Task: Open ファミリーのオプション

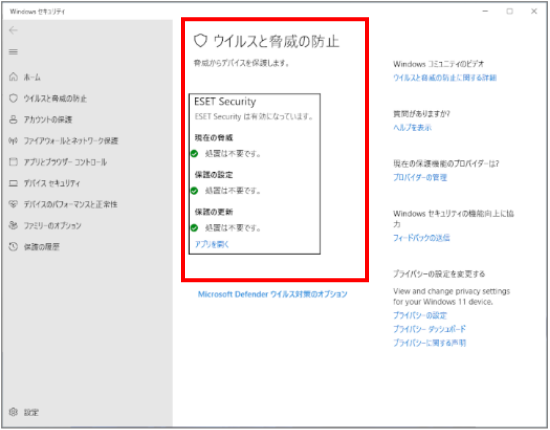Action: (x=53, y=226)
